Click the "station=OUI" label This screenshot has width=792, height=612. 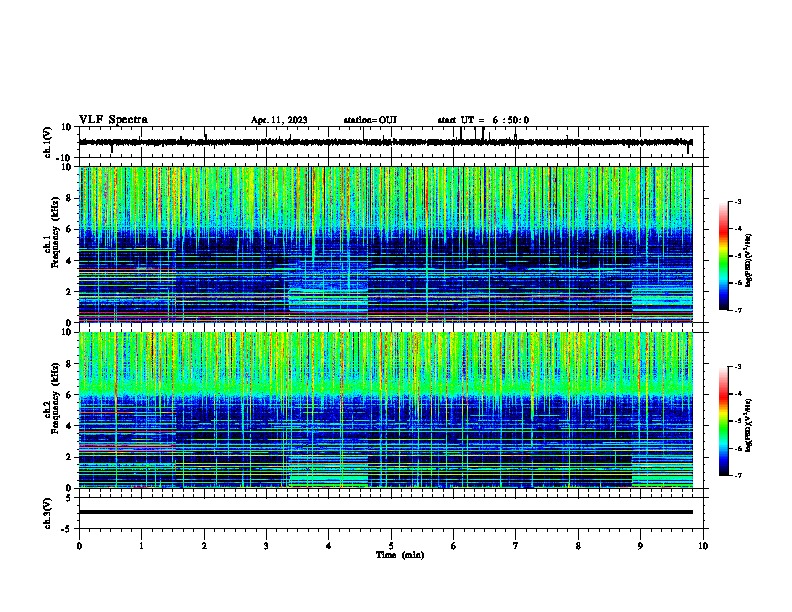point(370,120)
